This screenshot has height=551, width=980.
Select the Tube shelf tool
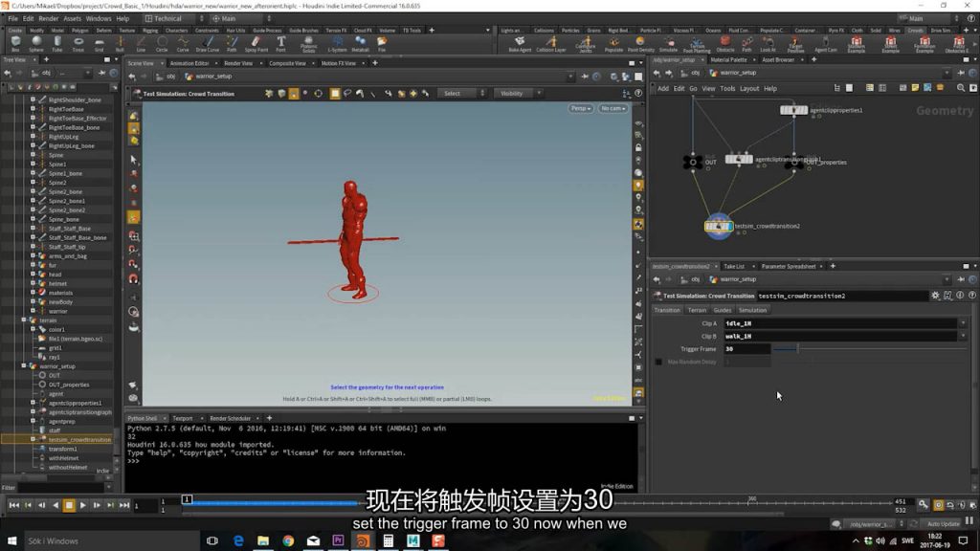click(56, 44)
